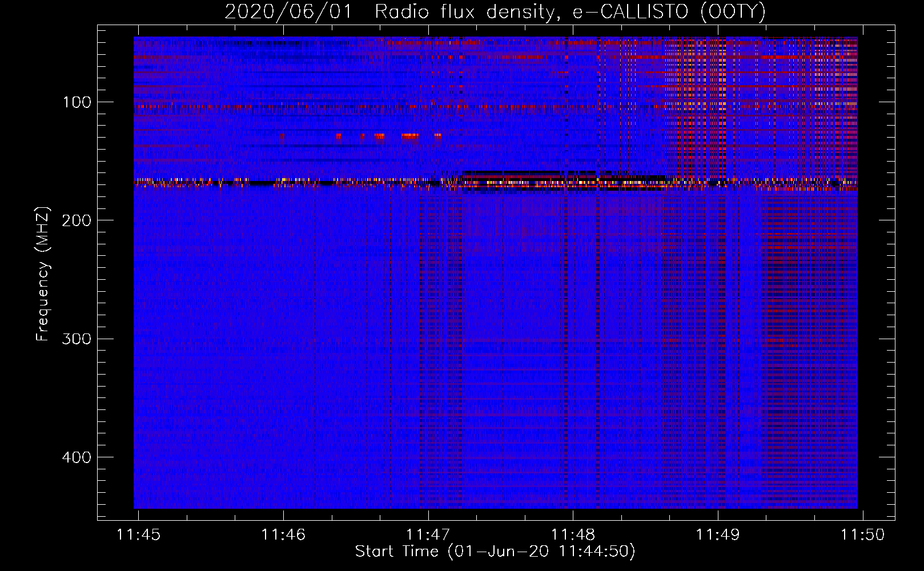Click the 11:49 time tick label
Viewport: 924px width, 571px height.
coord(718,535)
